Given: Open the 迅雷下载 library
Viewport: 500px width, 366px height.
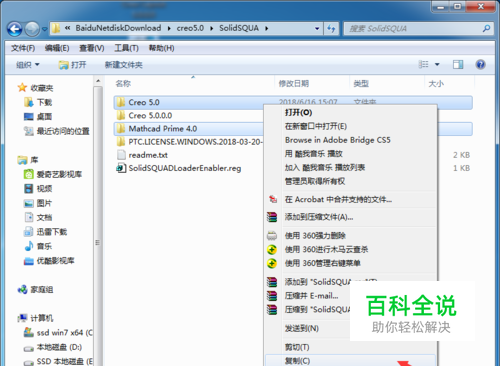Looking at the screenshot, I should [45, 232].
